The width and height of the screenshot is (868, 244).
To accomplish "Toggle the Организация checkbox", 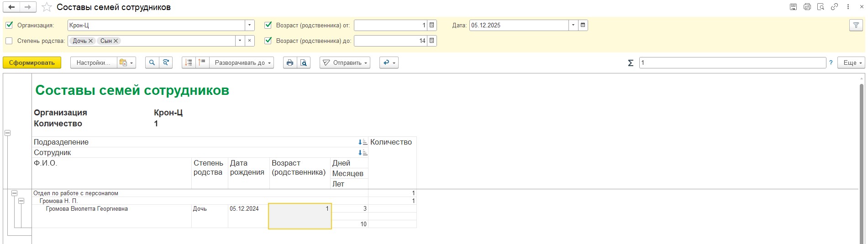I will coord(9,26).
